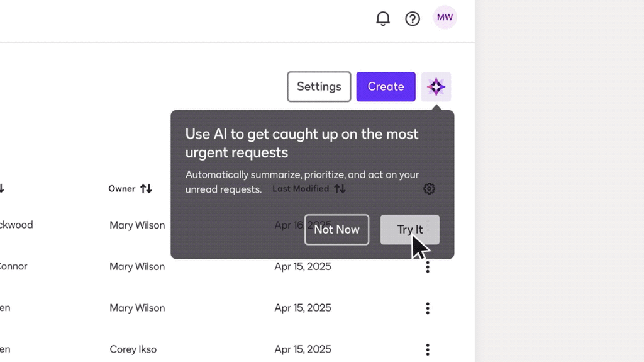Click Mary Wilson in the ckwood row
Image resolution: width=644 pixels, height=362 pixels.
(137, 225)
